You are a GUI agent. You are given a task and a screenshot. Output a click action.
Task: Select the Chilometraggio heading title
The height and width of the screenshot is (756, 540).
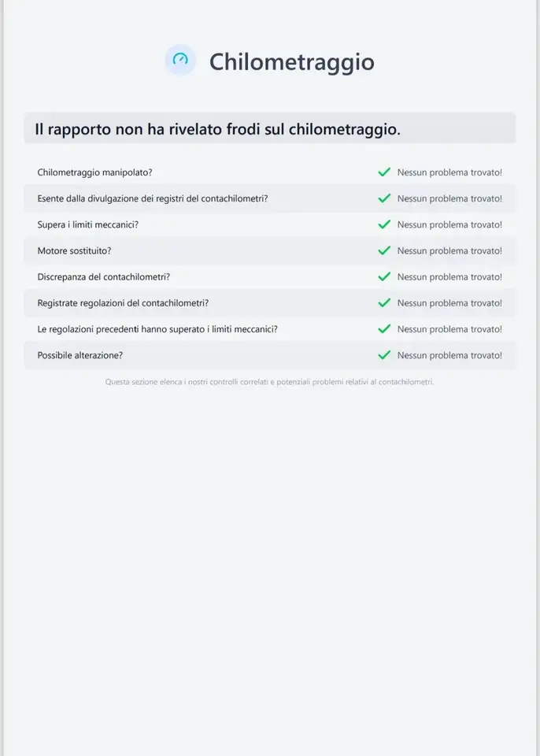(292, 62)
